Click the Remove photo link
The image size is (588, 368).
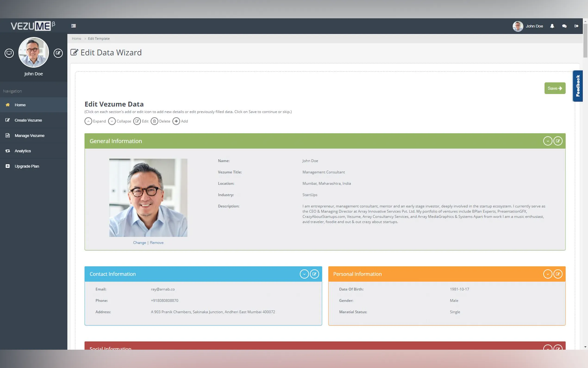coord(156,243)
